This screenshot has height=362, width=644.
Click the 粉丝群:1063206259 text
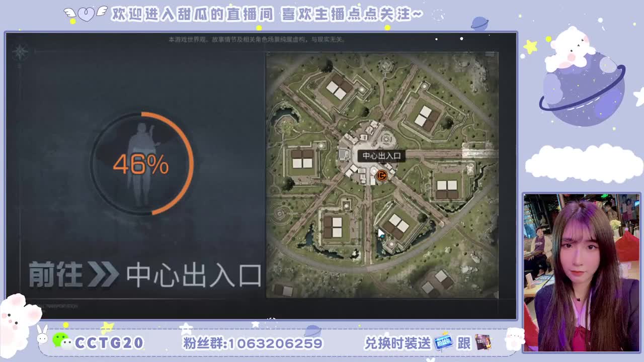(x=253, y=343)
